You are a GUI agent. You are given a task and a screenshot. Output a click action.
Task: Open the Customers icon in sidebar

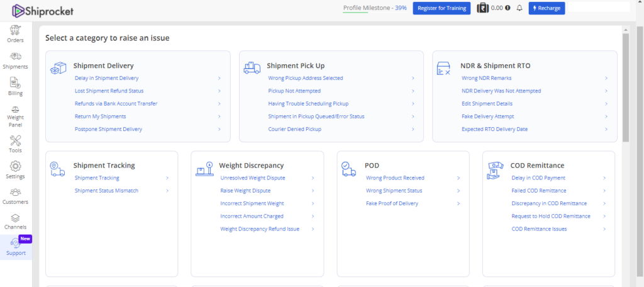tap(16, 192)
